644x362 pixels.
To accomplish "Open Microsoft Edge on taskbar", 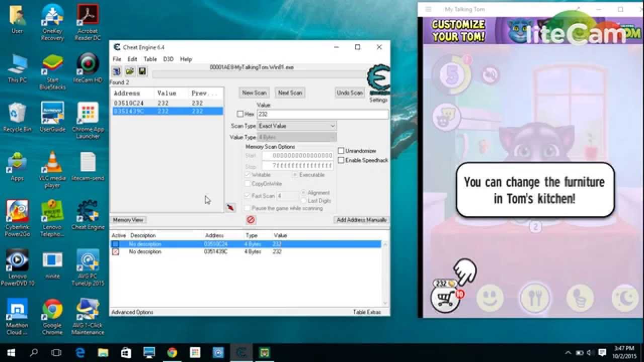I will click(80, 352).
